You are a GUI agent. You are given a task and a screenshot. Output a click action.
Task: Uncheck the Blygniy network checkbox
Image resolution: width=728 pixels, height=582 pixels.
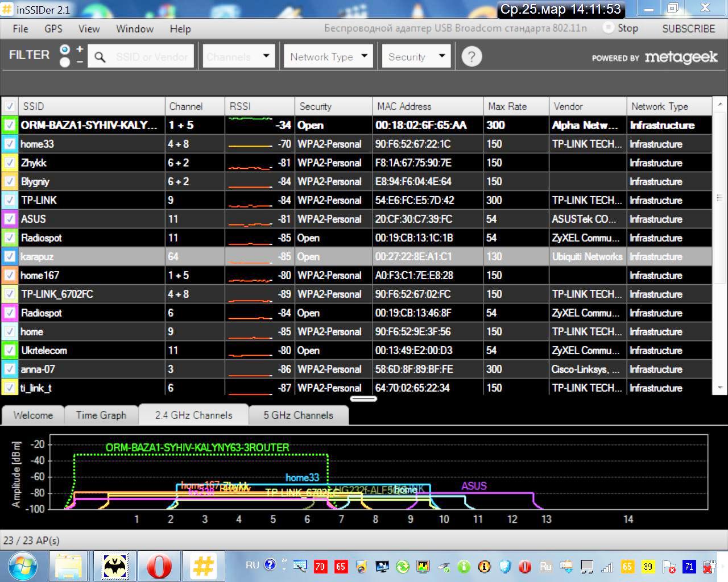(10, 181)
